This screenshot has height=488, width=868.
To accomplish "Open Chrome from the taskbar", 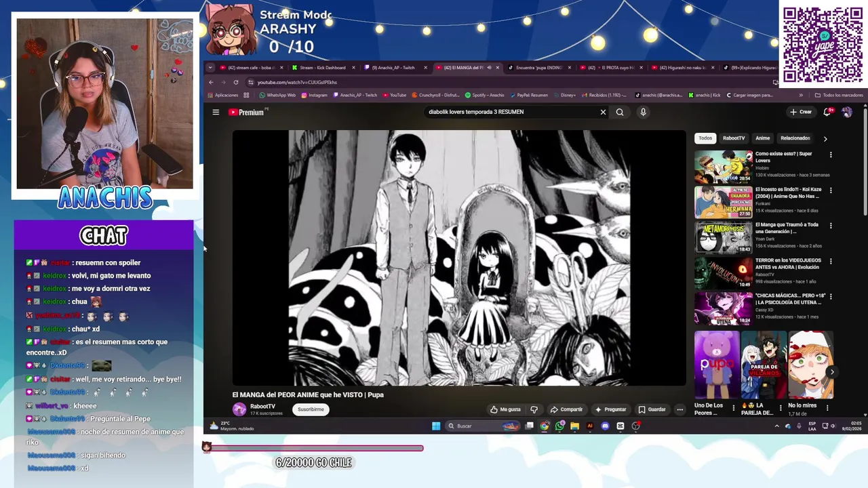I will 545,426.
